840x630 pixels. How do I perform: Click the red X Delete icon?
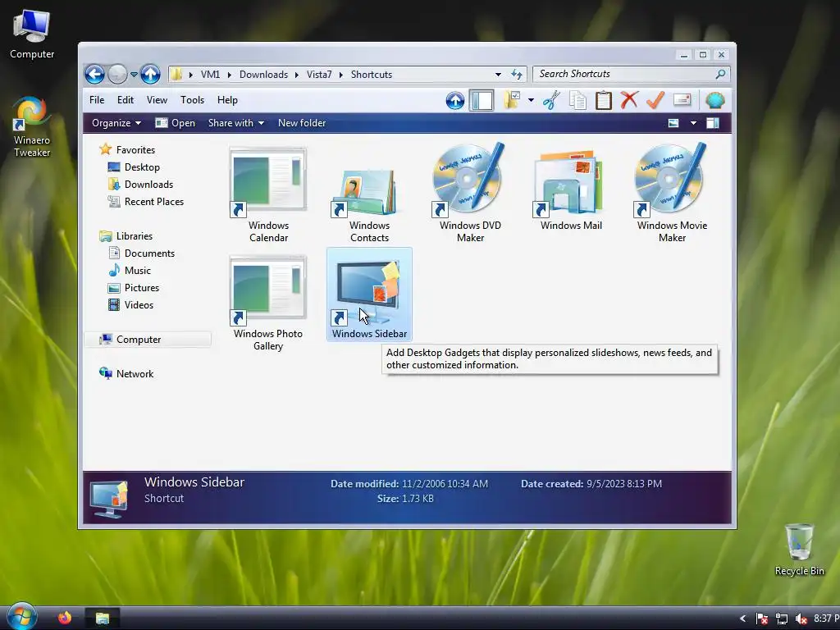coord(629,100)
